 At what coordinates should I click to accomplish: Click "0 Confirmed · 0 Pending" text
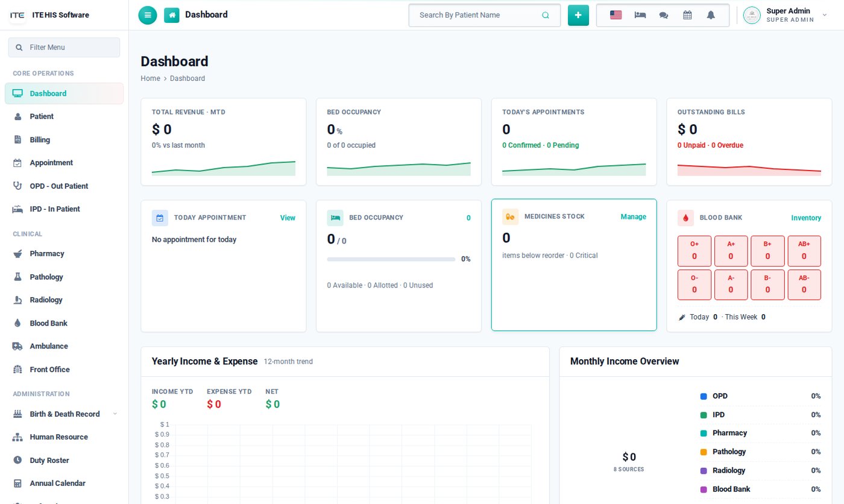pos(540,145)
